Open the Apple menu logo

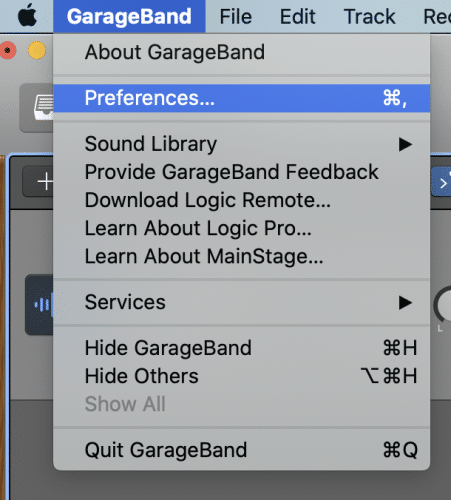click(27, 15)
